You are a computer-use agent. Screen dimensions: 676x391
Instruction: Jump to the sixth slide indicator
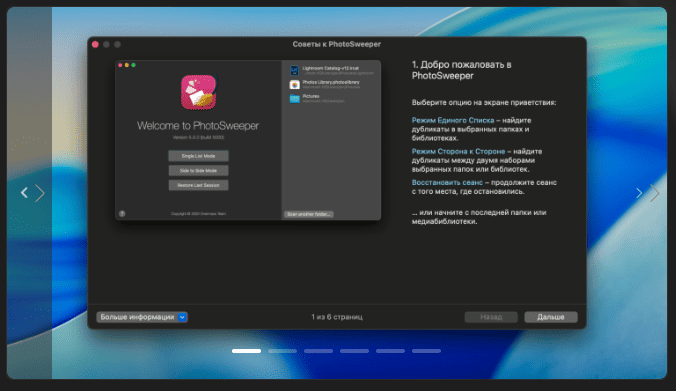[x=426, y=351]
